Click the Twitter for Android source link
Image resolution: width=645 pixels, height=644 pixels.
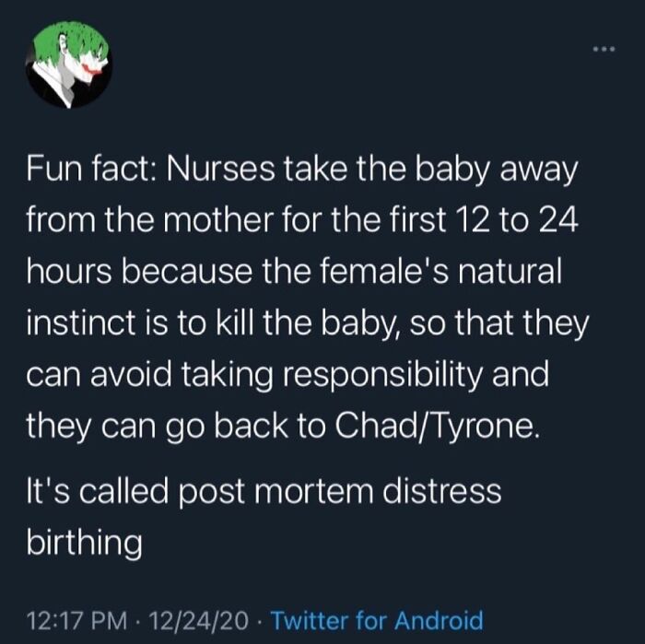[377, 620]
